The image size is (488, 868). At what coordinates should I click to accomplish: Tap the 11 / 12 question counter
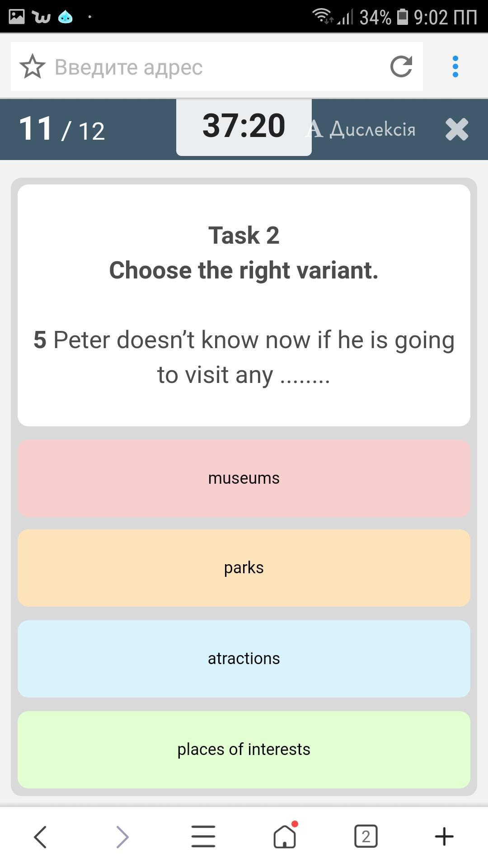(x=62, y=130)
